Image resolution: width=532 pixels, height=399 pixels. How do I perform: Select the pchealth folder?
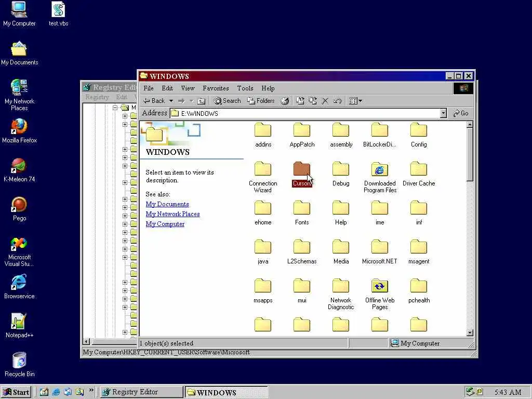point(419,291)
